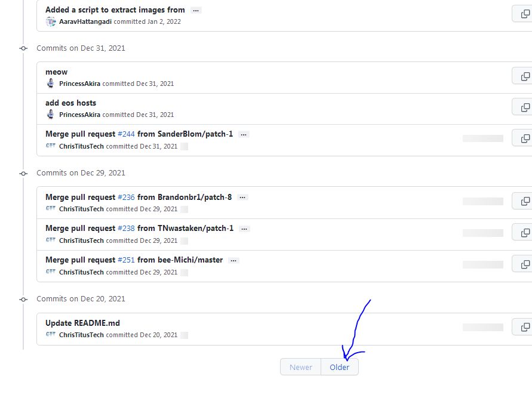Open AaravHattangadi's avatar
Viewport: 532px width, 404px height.
(x=51, y=21)
